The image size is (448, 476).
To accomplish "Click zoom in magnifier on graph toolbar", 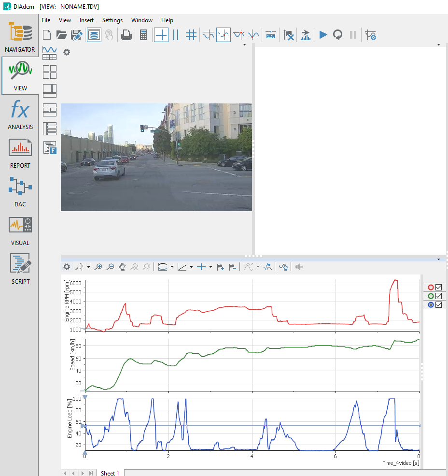I will coord(98,267).
